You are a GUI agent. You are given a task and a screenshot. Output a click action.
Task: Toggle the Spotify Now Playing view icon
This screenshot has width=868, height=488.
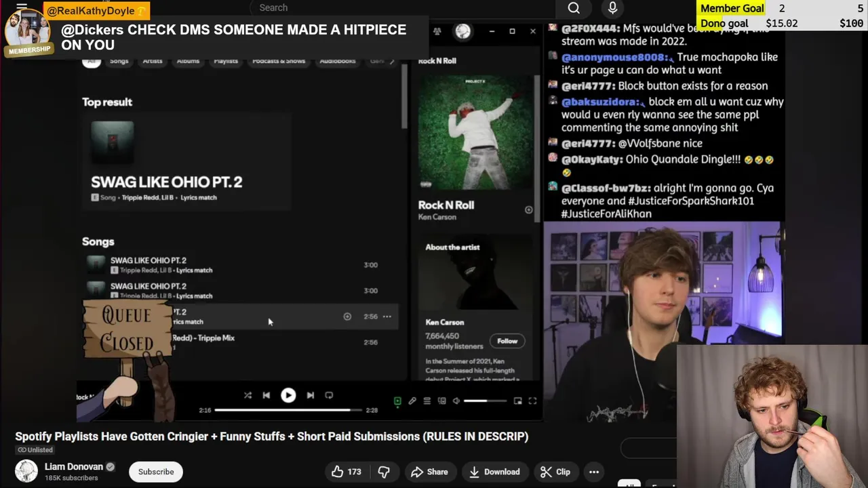point(397,401)
